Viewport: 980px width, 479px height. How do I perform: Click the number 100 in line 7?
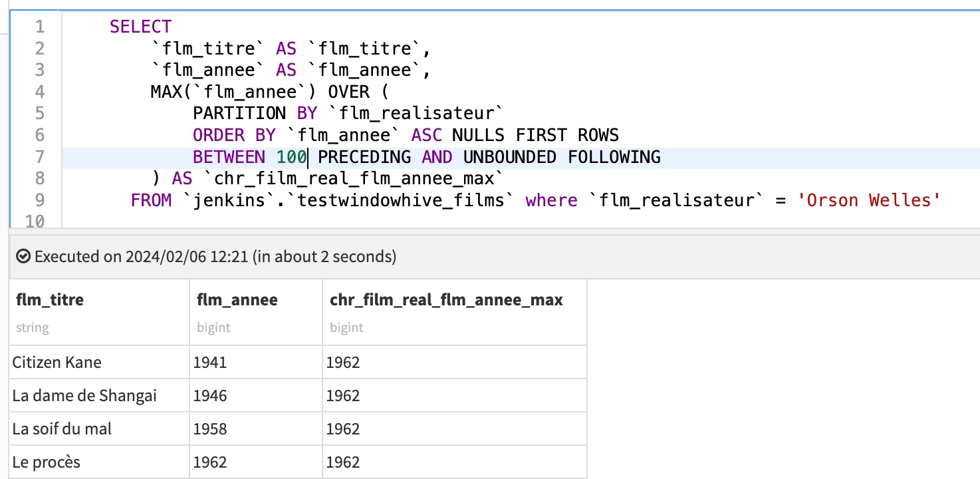coord(292,157)
